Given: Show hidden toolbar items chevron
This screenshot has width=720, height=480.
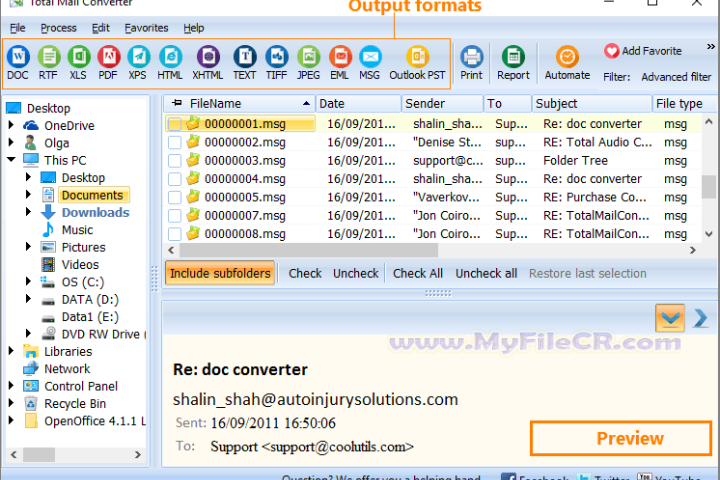Looking at the screenshot, I should pos(710,46).
